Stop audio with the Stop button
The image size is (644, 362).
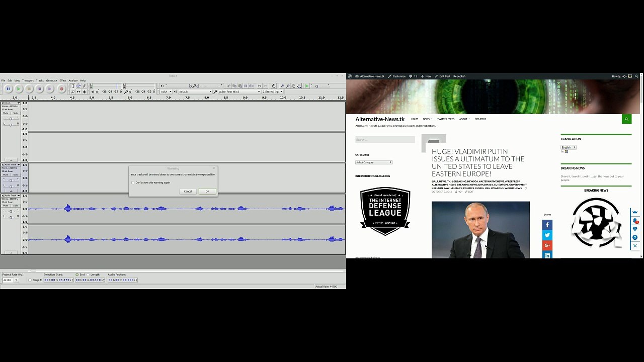pos(29,89)
